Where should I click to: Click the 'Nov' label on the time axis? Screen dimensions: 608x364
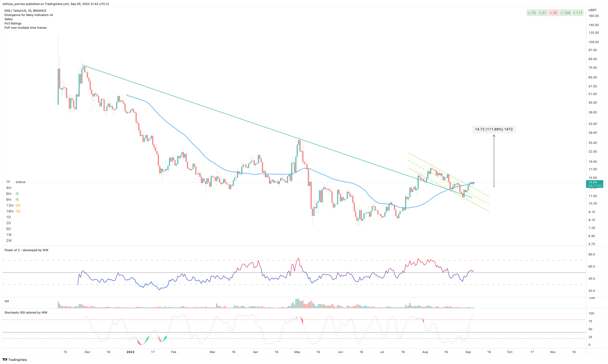(553, 352)
